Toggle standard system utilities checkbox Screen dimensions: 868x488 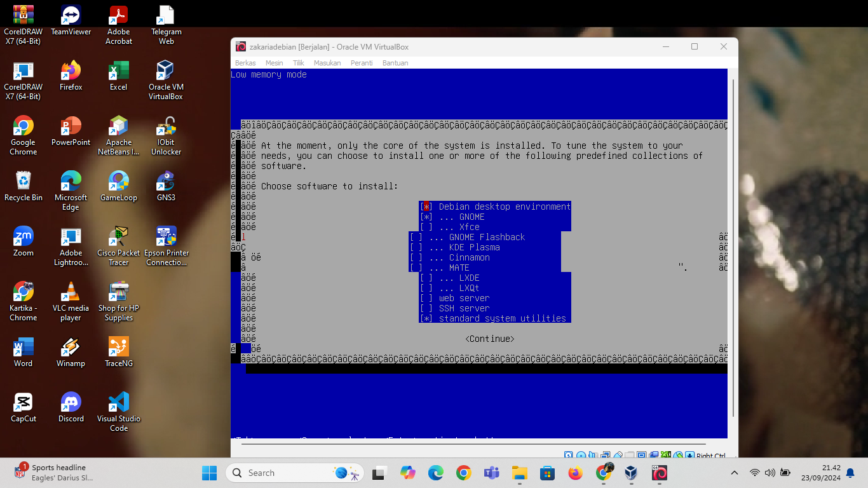(x=426, y=318)
